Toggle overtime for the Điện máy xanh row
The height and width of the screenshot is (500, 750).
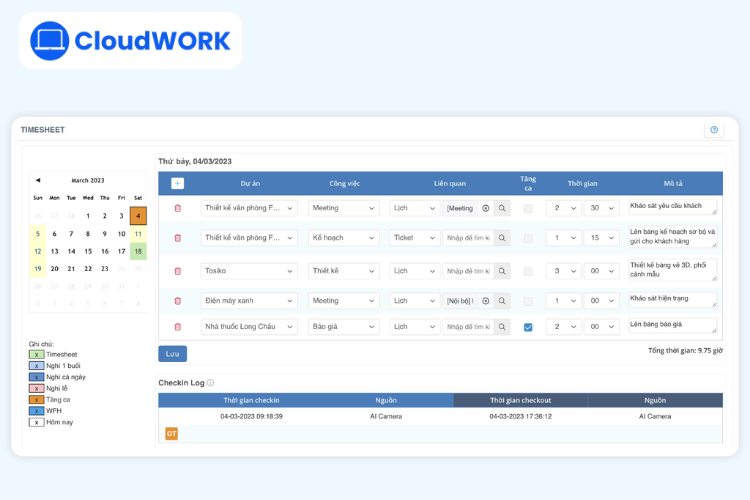point(528,301)
